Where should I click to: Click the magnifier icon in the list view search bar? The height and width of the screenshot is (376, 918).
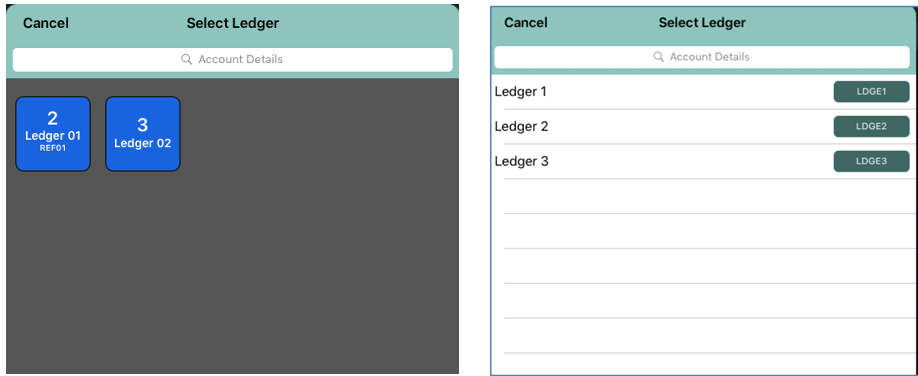coord(659,57)
